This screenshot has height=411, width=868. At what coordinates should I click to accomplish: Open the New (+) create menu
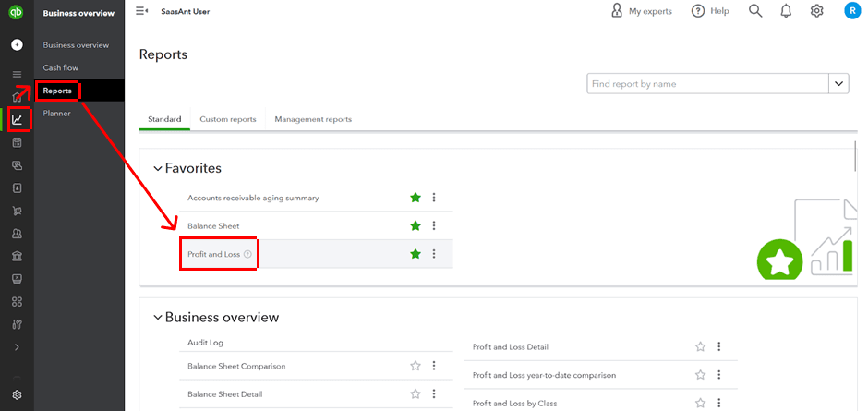17,45
